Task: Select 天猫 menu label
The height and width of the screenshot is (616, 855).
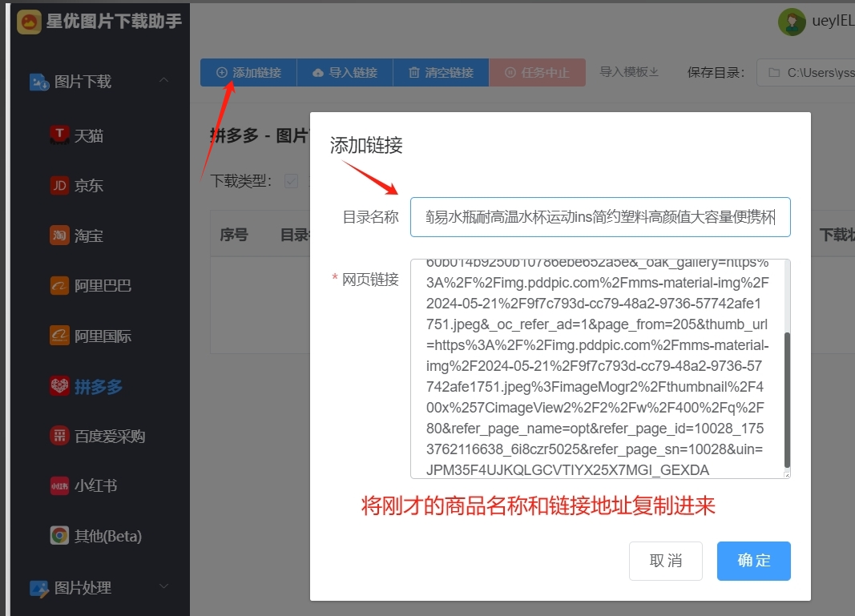Action: coord(89,135)
